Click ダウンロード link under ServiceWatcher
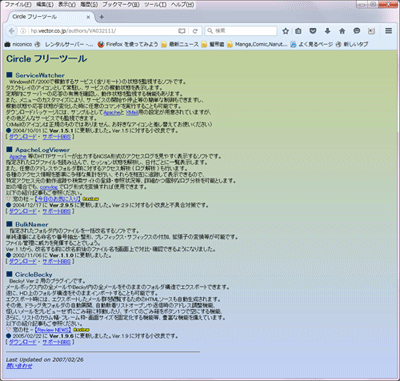The image size is (400, 381). [x=23, y=137]
